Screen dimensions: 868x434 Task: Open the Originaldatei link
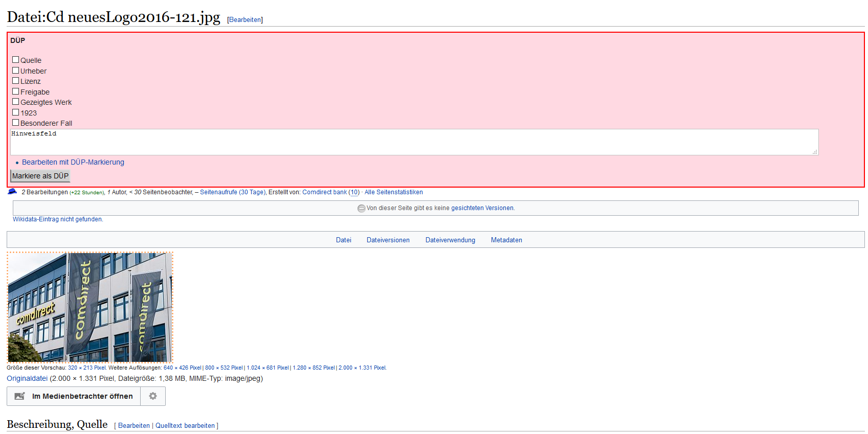(x=27, y=379)
